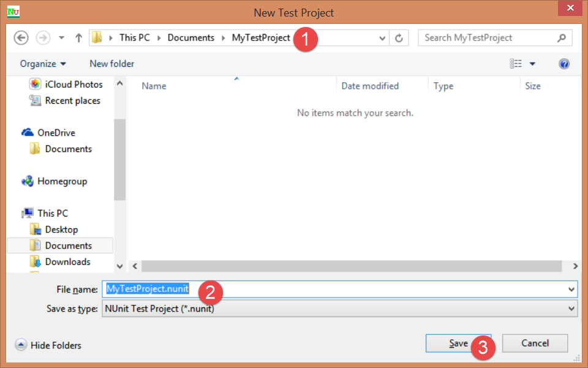
Task: Sort by Date modified column header
Action: tap(370, 86)
